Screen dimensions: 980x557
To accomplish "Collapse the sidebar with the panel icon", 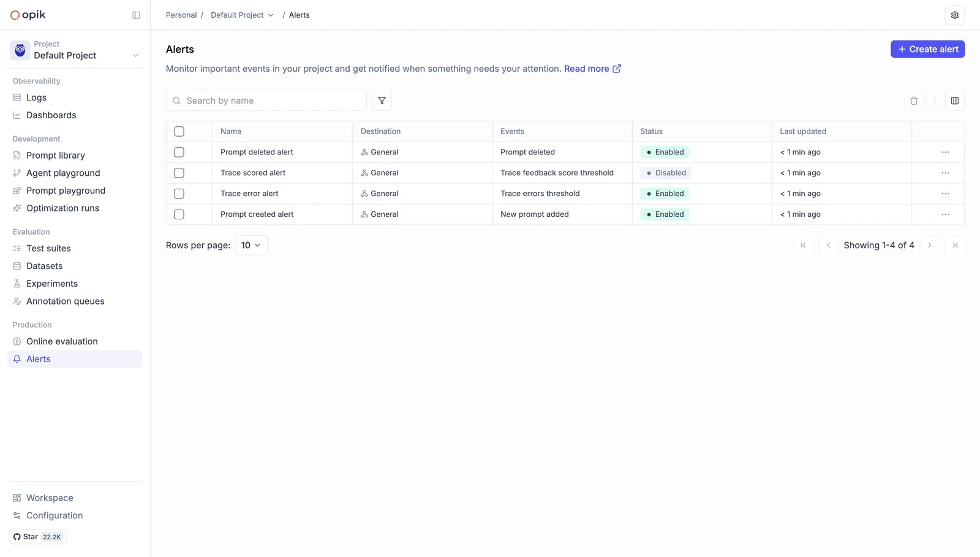I will [x=136, y=15].
